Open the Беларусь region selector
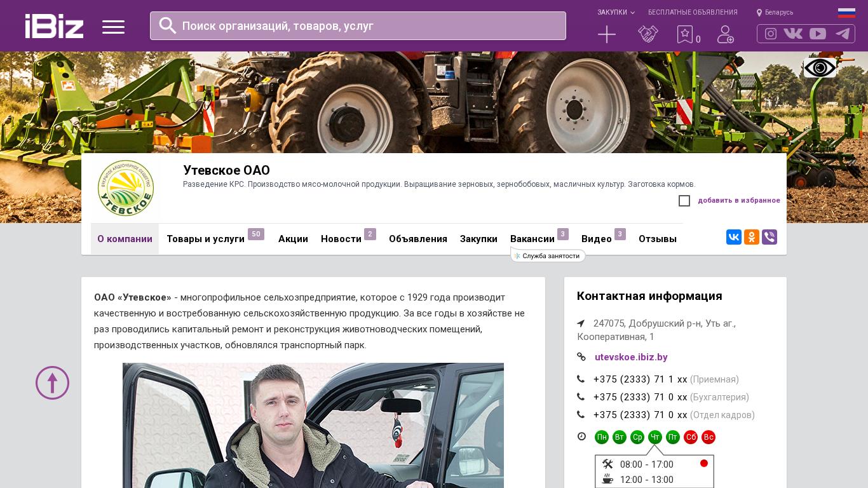 (x=775, y=13)
